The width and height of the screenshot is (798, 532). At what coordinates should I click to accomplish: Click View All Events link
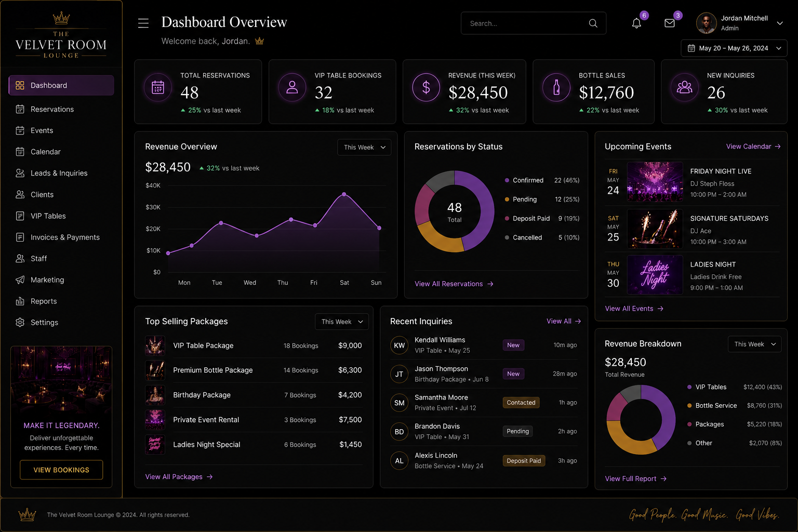tap(634, 309)
